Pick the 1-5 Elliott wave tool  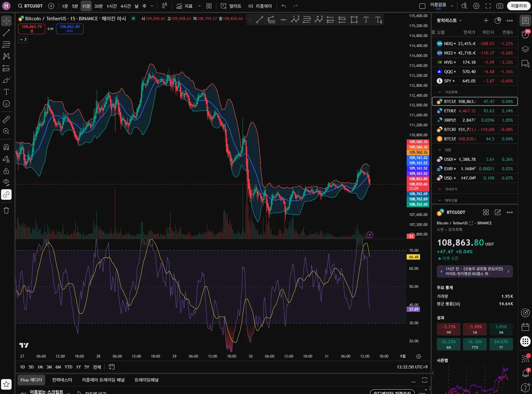pos(295,20)
